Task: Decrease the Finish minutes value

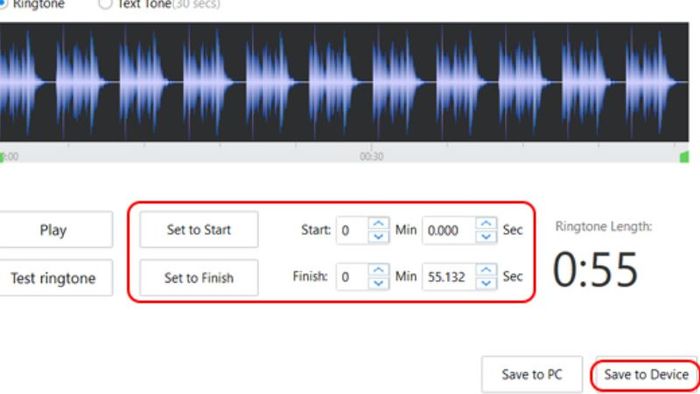Action: [379, 283]
